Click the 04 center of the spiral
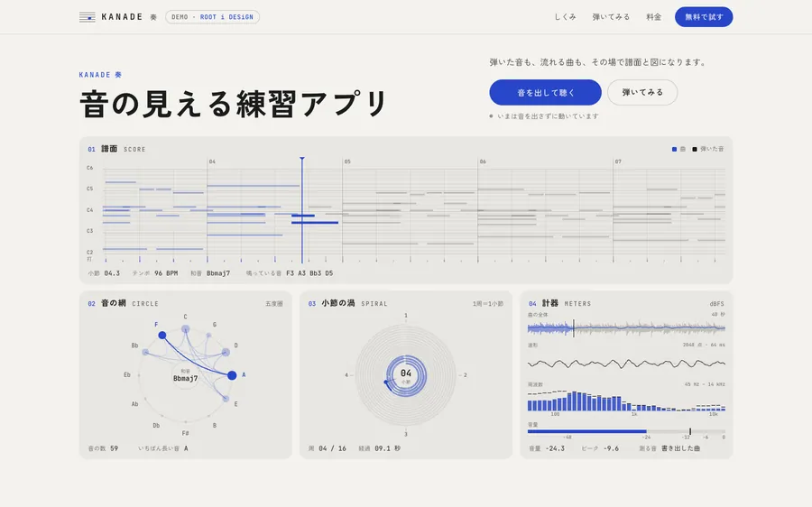812x507 pixels. (406, 375)
